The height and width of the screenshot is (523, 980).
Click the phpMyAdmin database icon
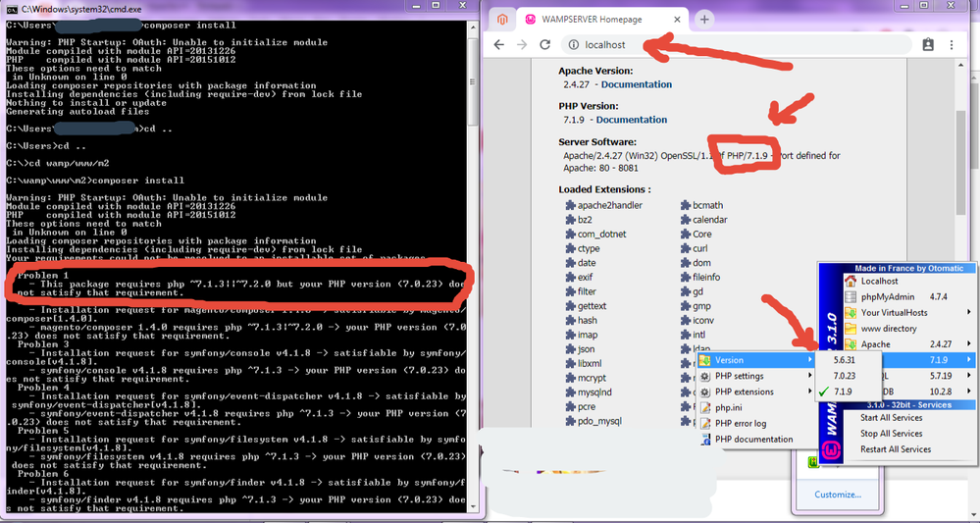pyautogui.click(x=850, y=296)
